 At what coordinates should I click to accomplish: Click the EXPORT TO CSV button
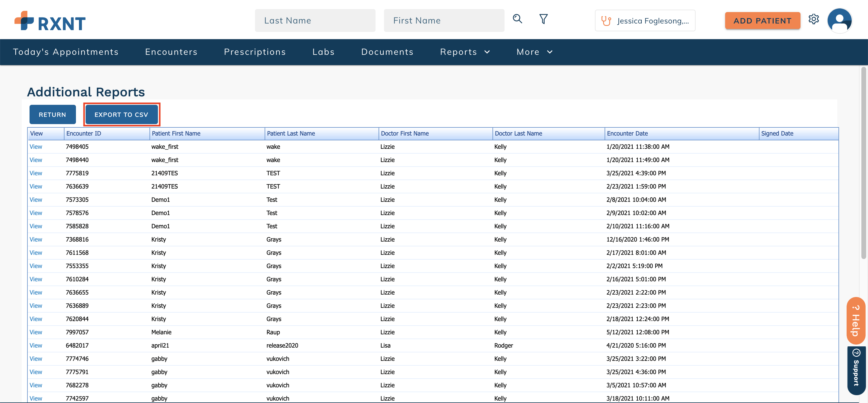point(122,114)
